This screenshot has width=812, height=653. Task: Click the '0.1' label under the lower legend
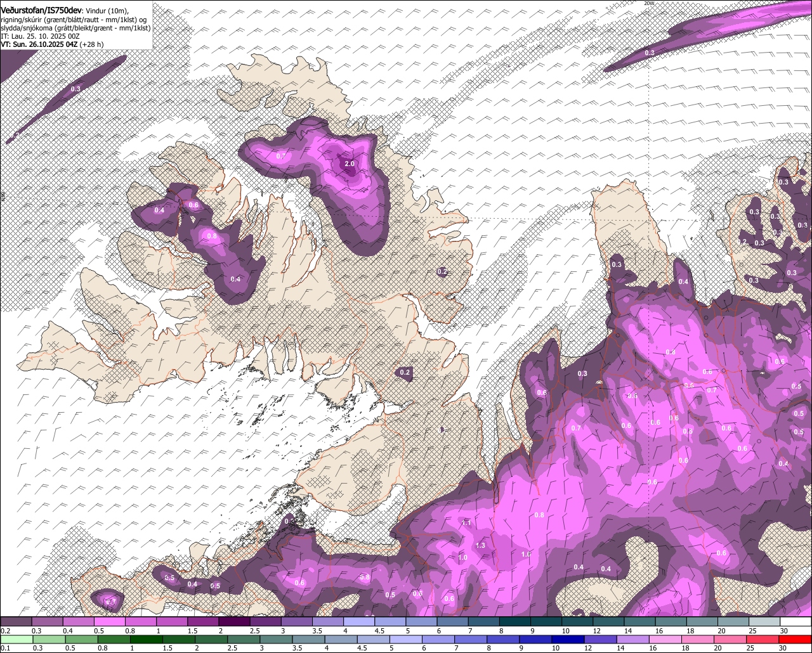pyautogui.click(x=6, y=649)
